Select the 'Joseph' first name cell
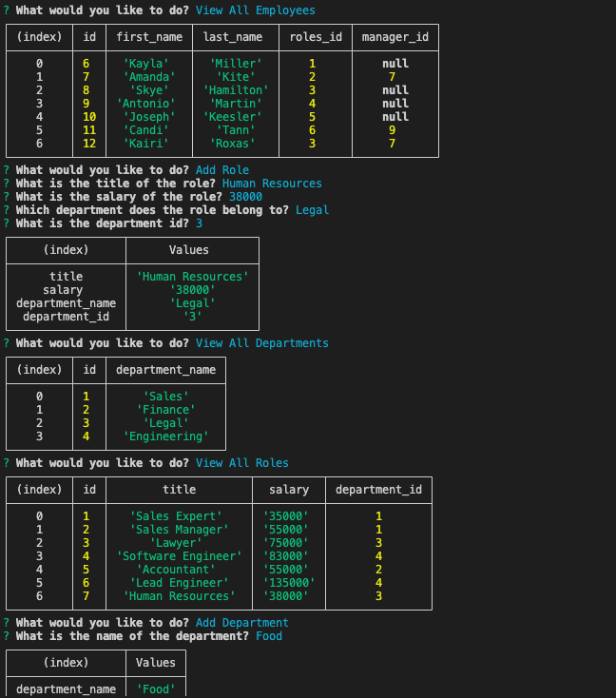The height and width of the screenshot is (698, 616). [x=149, y=117]
